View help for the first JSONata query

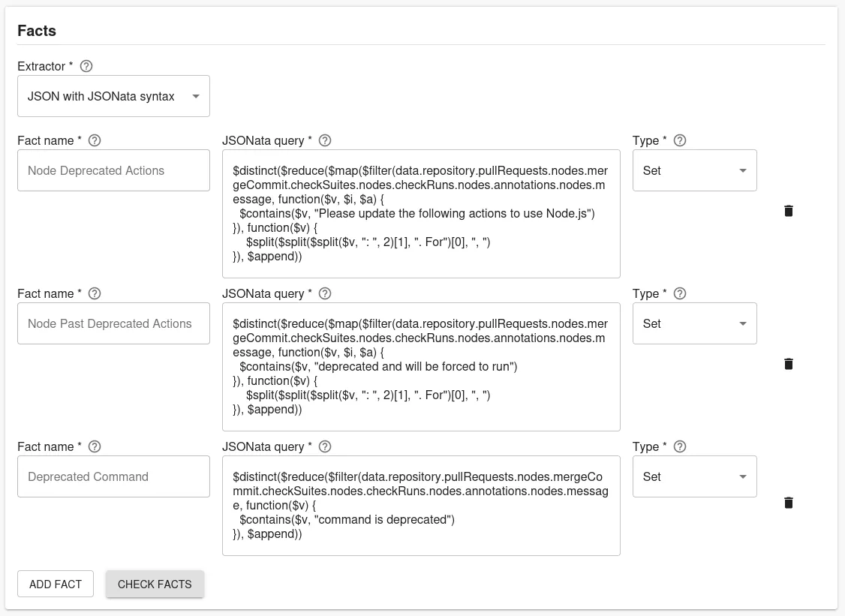tap(324, 140)
